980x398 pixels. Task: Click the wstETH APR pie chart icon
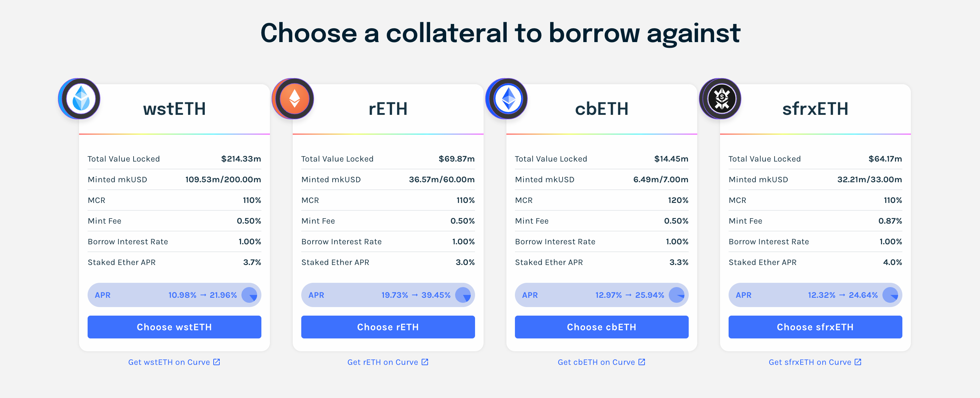(250, 295)
